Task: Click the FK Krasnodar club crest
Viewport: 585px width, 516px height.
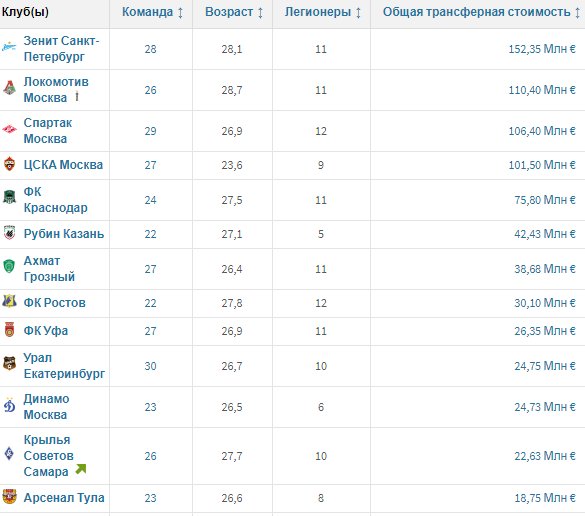Action: tap(9, 197)
